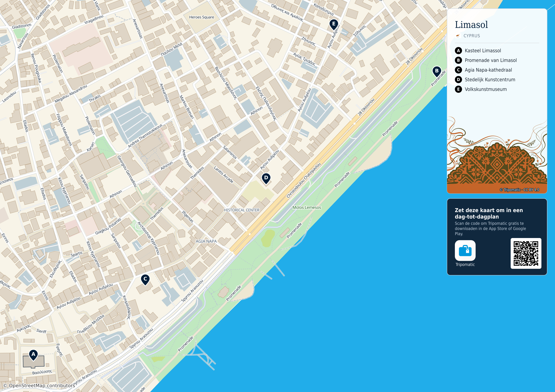
Task: Click the Tripomatic suitcase app icon
Action: click(x=465, y=251)
